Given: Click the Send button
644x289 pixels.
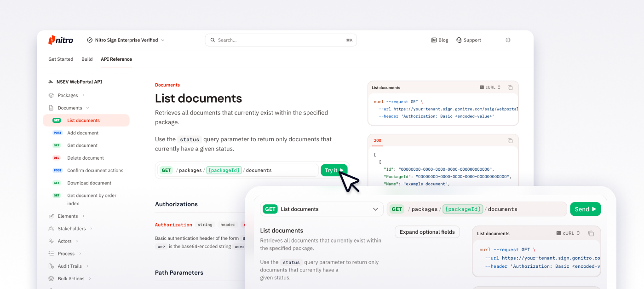Looking at the screenshot, I should tap(586, 209).
